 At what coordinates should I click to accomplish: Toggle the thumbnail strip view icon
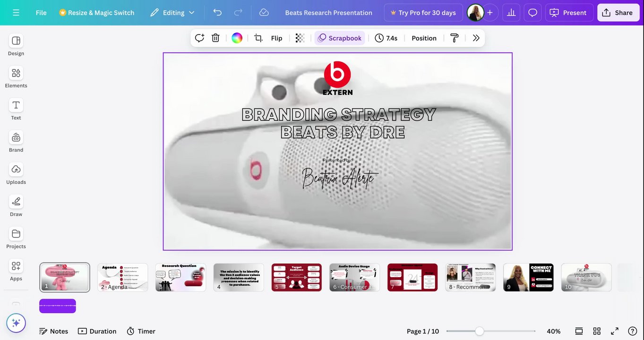(x=579, y=331)
